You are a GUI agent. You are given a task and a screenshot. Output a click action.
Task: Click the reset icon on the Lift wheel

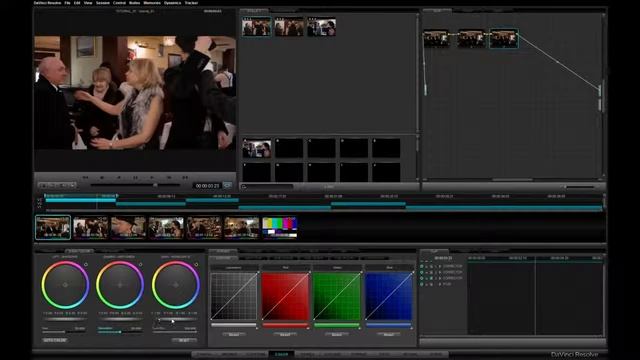point(86,264)
